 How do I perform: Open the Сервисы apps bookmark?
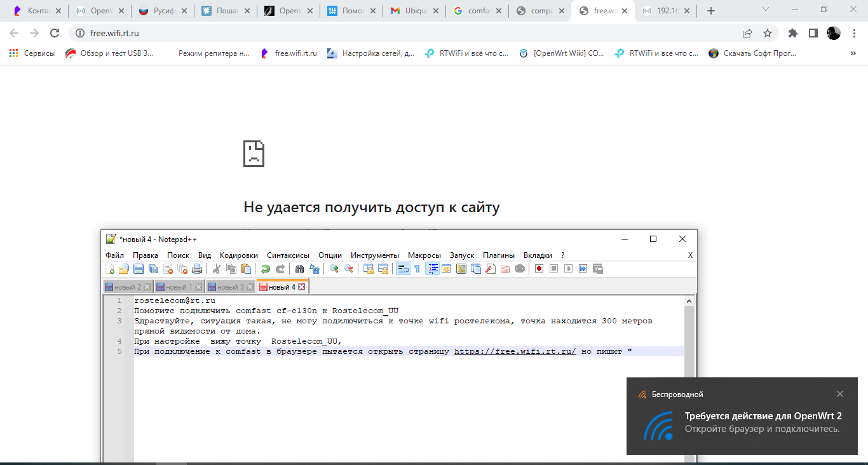click(x=32, y=54)
